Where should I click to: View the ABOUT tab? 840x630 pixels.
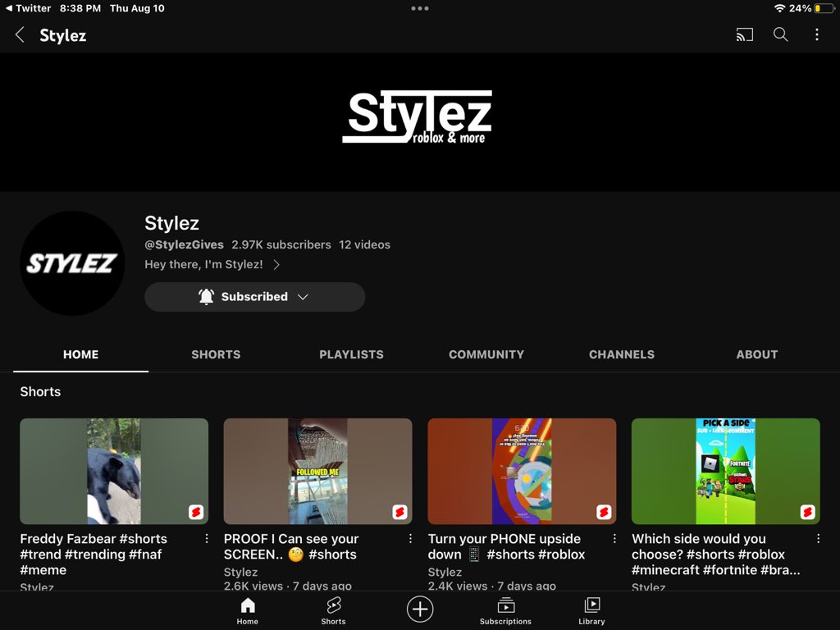point(757,354)
